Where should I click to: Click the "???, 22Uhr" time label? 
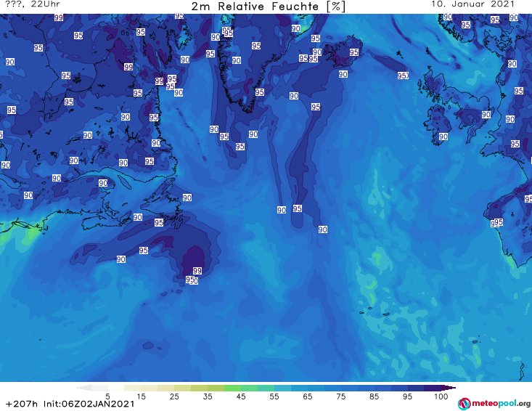pyautogui.click(x=33, y=4)
